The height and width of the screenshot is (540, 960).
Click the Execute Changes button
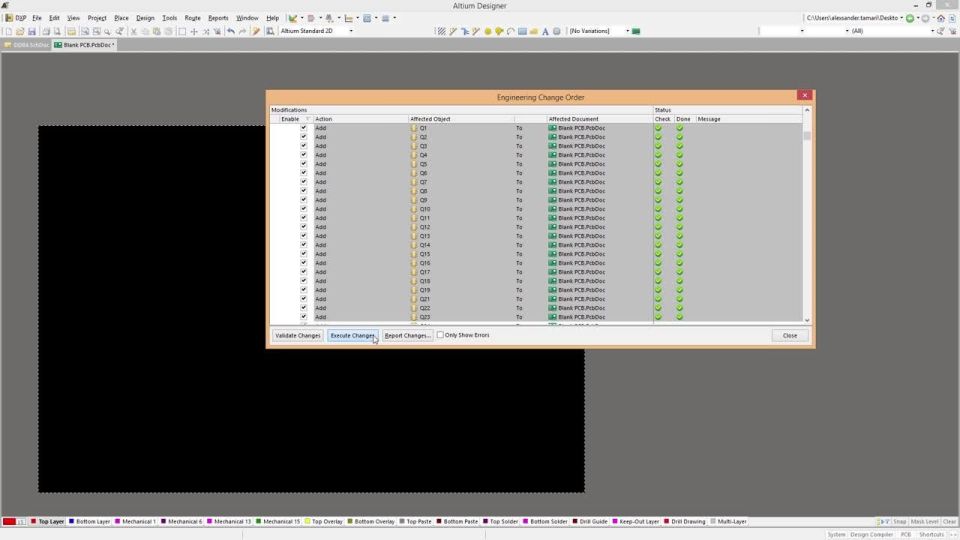tap(353, 336)
